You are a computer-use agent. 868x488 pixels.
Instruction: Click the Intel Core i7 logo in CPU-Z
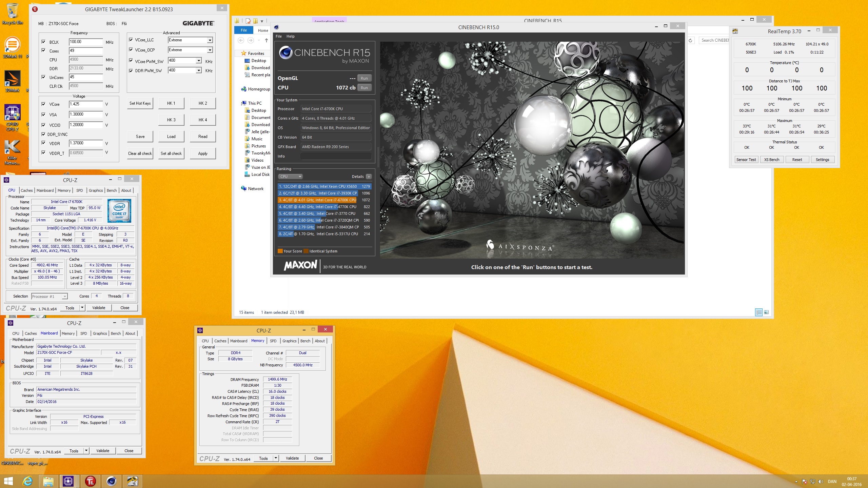[x=119, y=211]
